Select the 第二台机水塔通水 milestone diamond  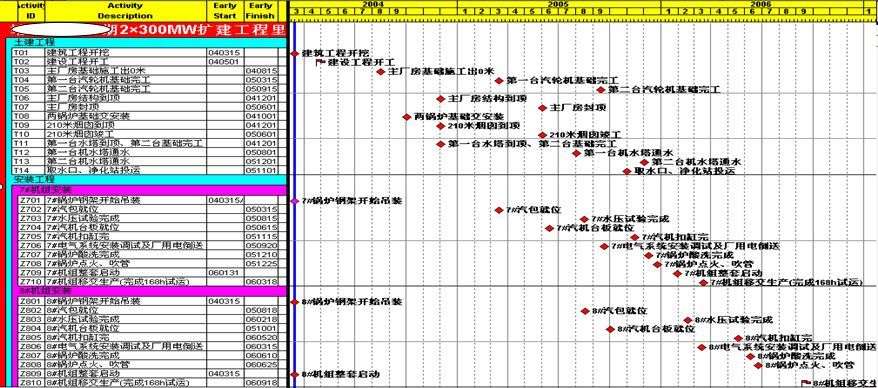point(645,162)
